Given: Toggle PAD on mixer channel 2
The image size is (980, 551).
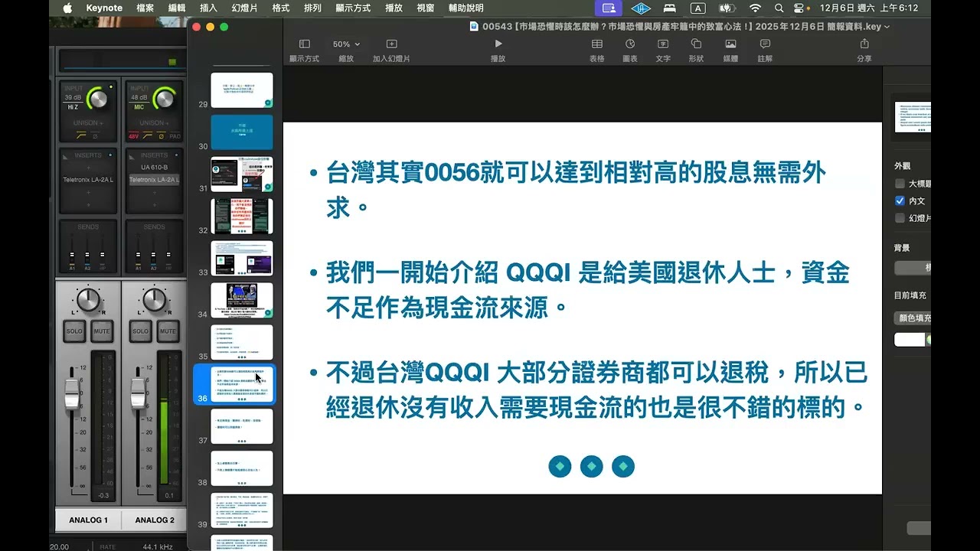Looking at the screenshot, I should (175, 136).
